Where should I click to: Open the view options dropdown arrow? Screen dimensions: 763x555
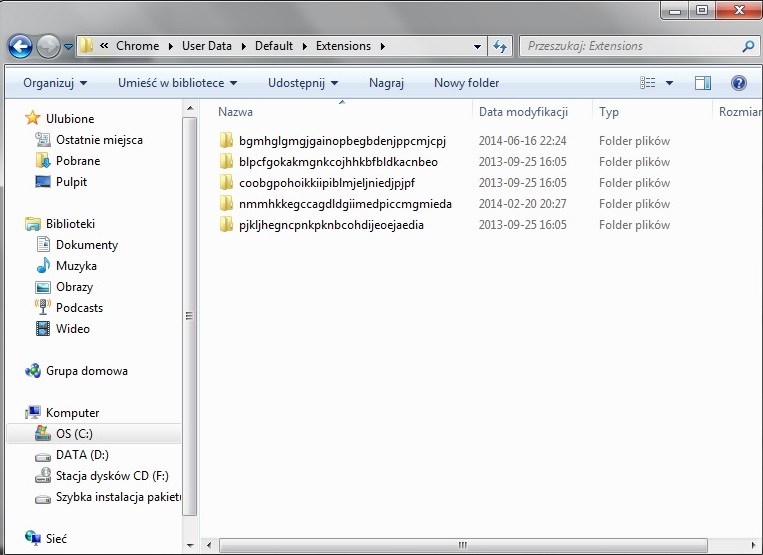670,83
